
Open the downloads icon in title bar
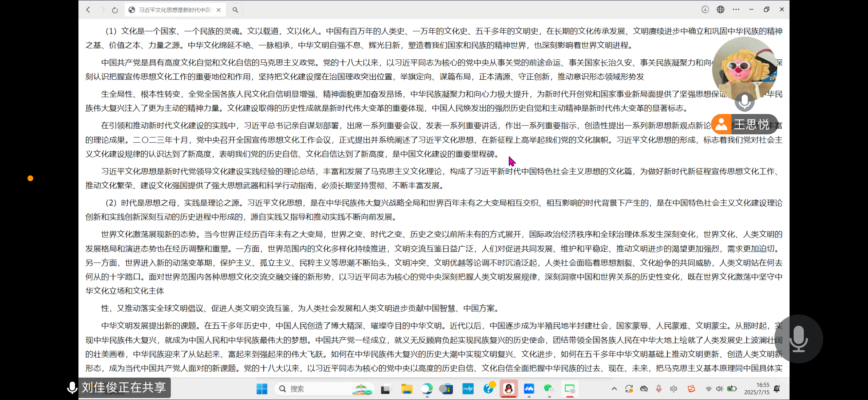coord(705,9)
